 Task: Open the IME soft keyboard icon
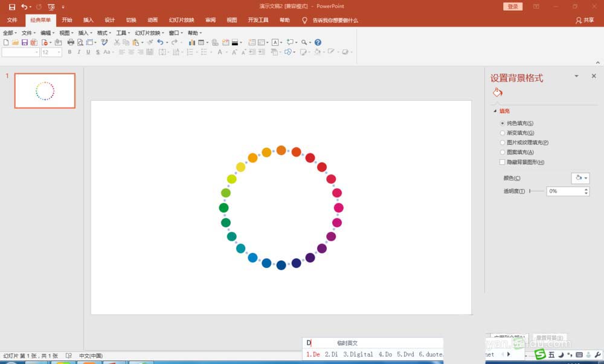click(579, 355)
